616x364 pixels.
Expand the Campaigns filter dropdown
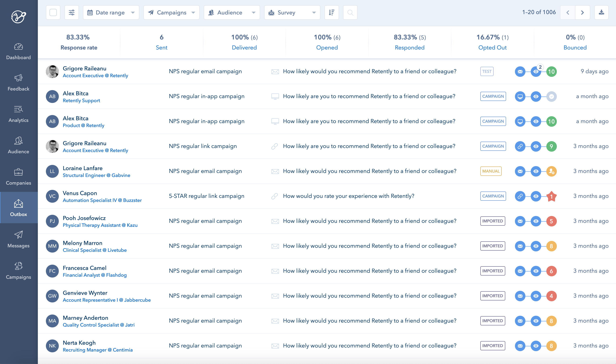tap(171, 12)
